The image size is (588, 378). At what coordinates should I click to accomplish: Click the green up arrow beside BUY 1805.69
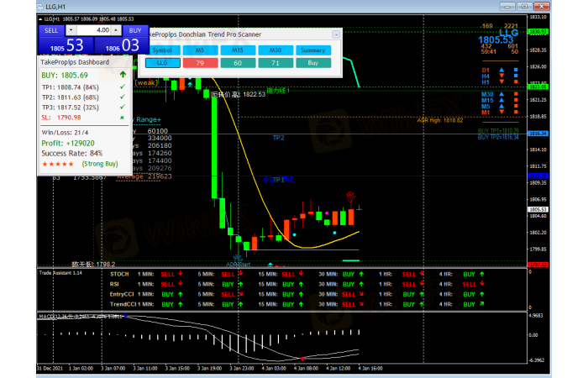[123, 76]
